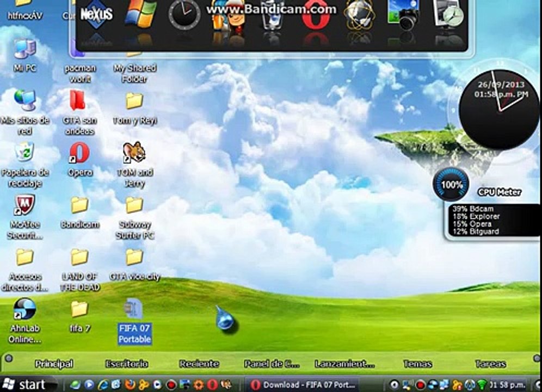Select the McAfee Security shortcut

(x=24, y=217)
